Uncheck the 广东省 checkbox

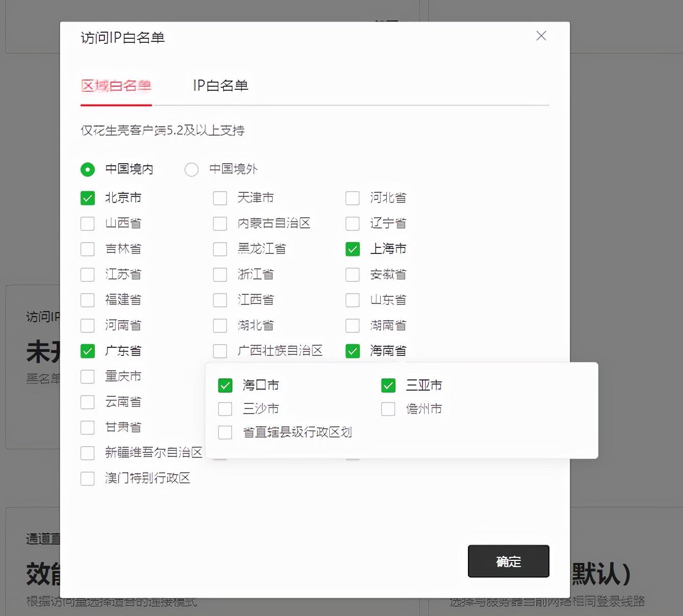[87, 351]
